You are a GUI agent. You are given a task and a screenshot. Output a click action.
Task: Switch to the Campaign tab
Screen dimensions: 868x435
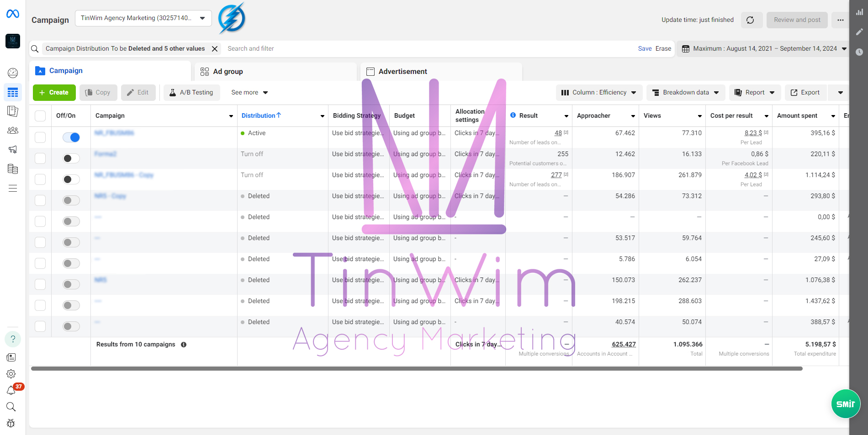click(x=110, y=71)
